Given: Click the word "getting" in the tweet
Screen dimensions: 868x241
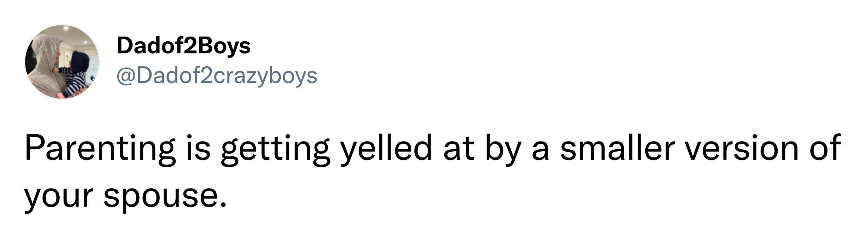Looking at the screenshot, I should pos(275,149).
